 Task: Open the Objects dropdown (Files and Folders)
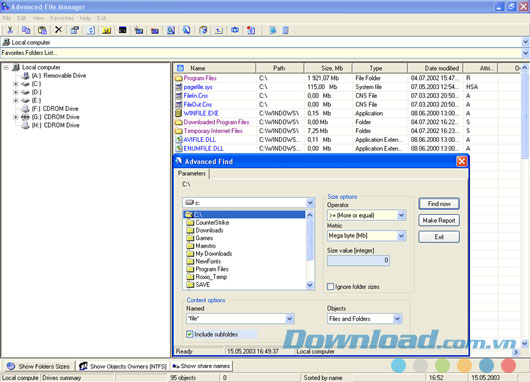[397, 318]
